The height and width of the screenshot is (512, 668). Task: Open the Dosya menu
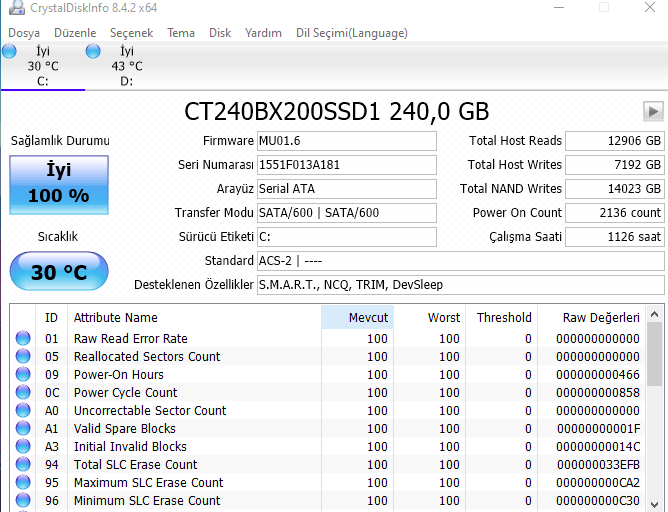click(x=24, y=33)
